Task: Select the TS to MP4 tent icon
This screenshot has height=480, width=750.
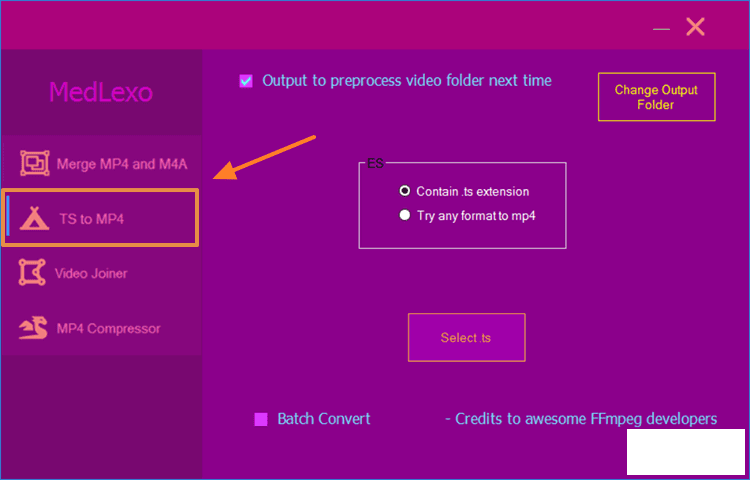Action: coord(34,218)
